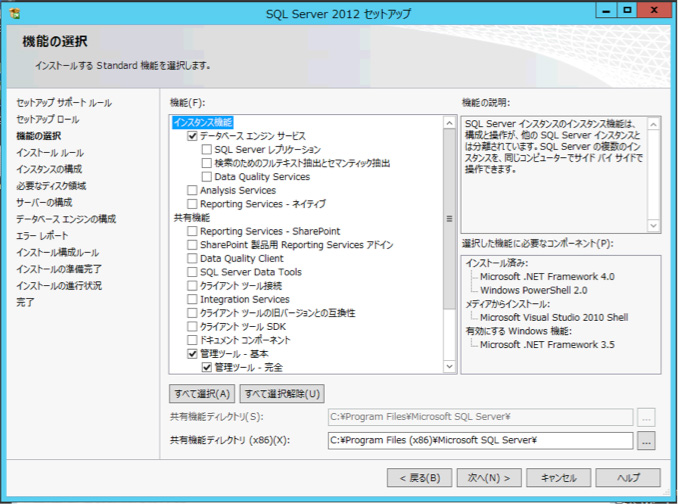
Task: Check クライアント ツール接続 checkbox
Action: pyautogui.click(x=192, y=286)
